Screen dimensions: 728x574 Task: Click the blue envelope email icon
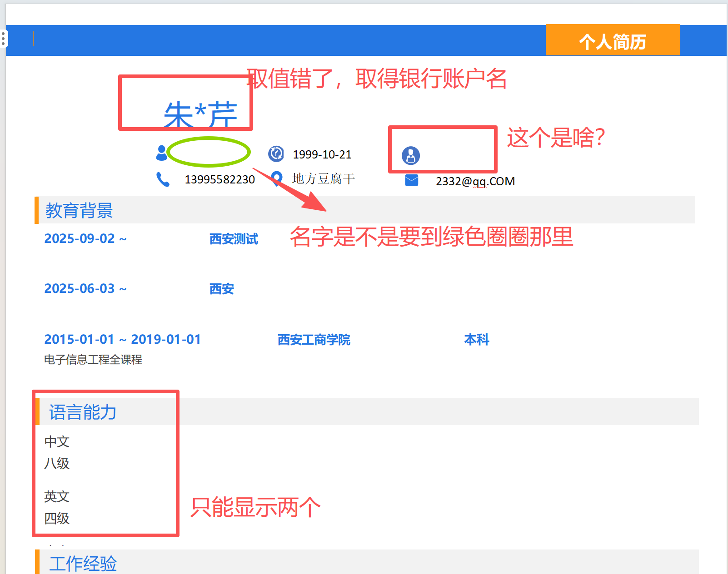(x=411, y=180)
